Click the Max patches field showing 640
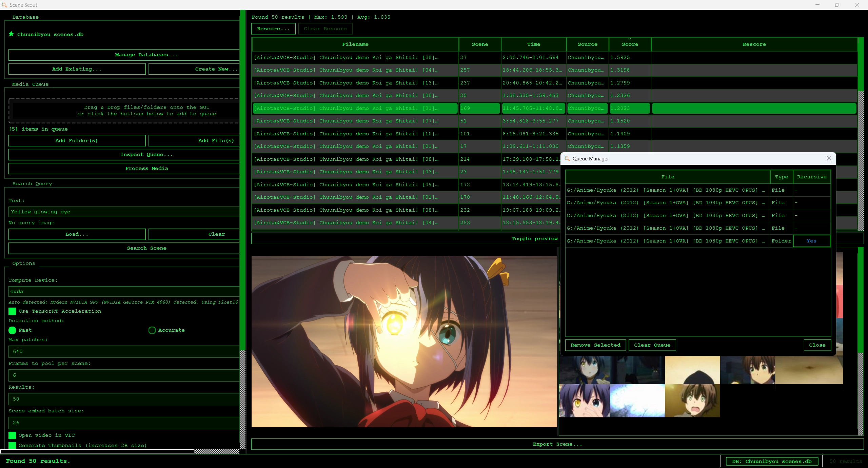This screenshot has height=468, width=868. [x=124, y=351]
